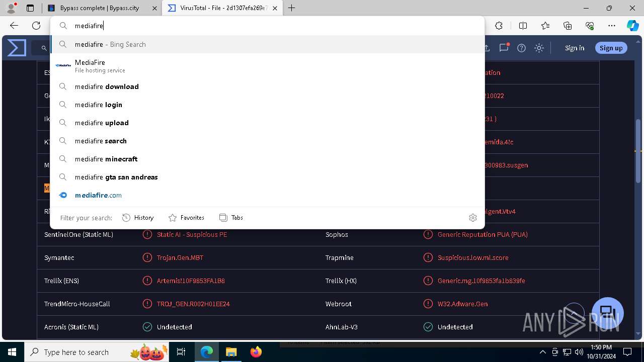Click 'TROJ_GEN.R002H01EE24' TrendMicro result

tap(193, 304)
